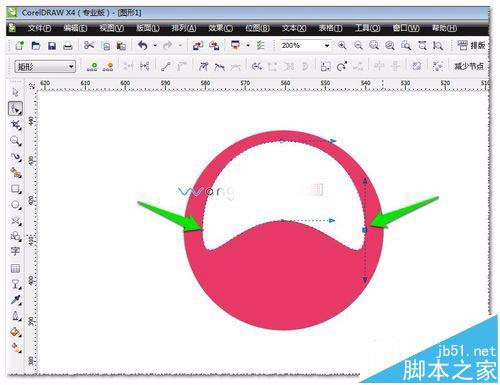Open the 表格(T) menu
The width and height of the screenshot is (500, 385).
pos(330,28)
